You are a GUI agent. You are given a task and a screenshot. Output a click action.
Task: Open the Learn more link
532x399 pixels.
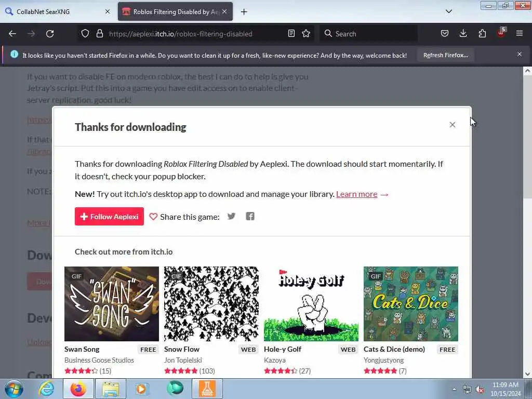tap(356, 194)
